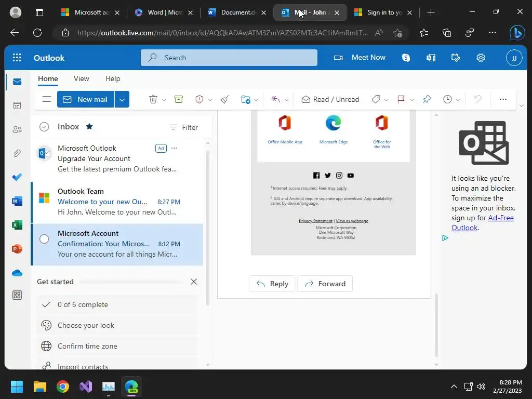Open the My Day calendar-check icon
The width and height of the screenshot is (532, 399).
pyautogui.click(x=456, y=58)
